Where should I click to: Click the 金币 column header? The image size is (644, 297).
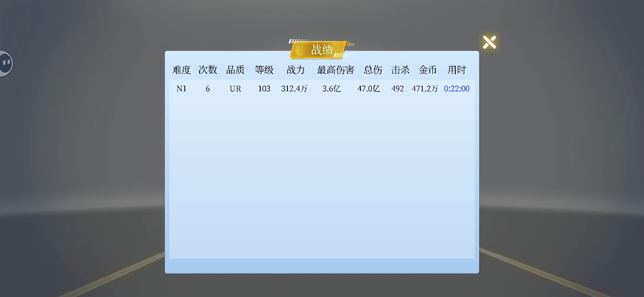(428, 70)
